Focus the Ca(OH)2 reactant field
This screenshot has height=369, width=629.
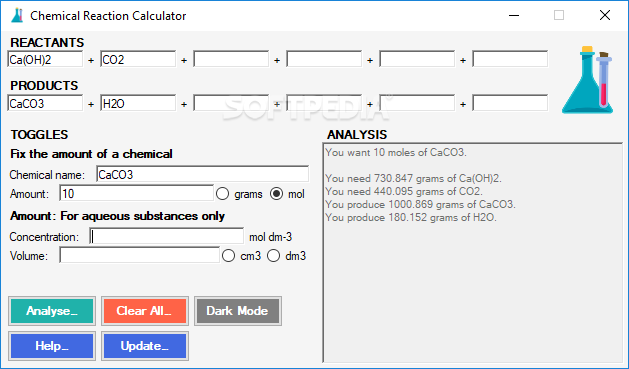tap(45, 59)
